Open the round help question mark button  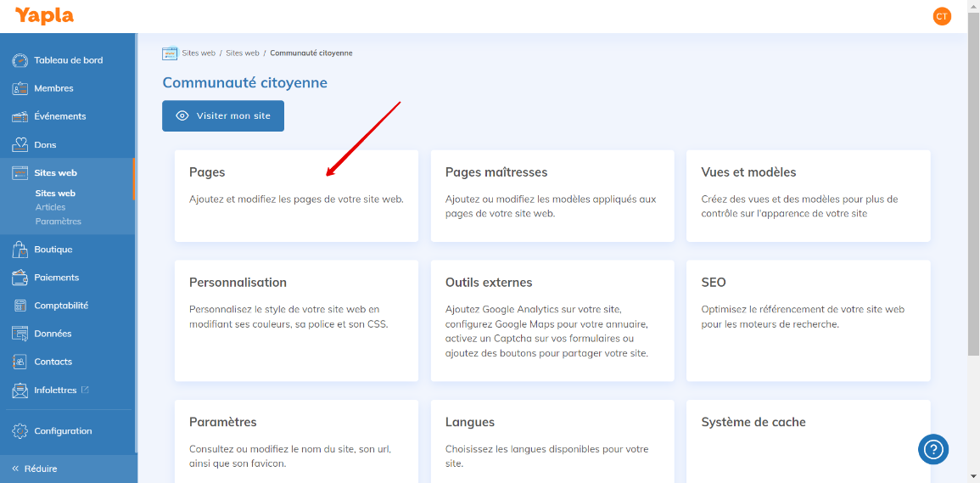pyautogui.click(x=932, y=449)
